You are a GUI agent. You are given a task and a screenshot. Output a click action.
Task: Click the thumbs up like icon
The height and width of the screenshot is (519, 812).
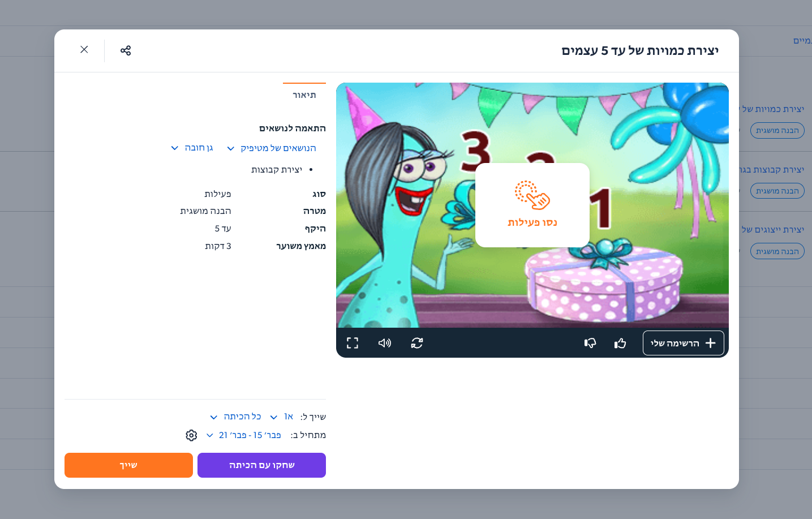click(x=620, y=343)
